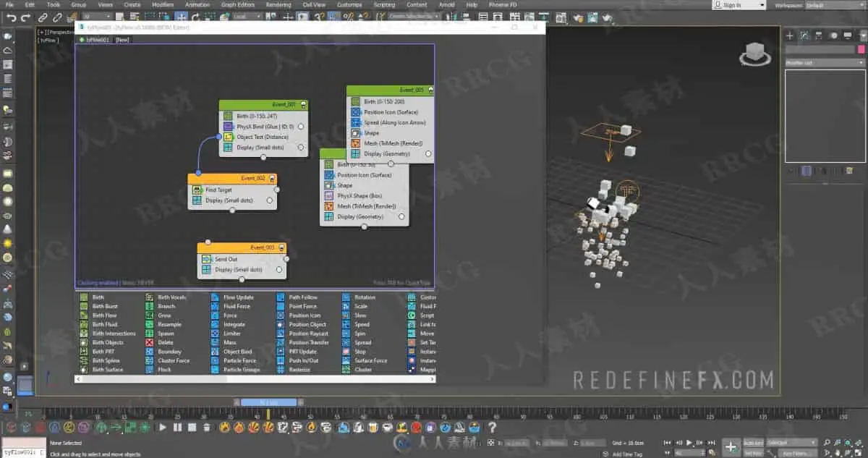Switch to the tyFlow001 tab in editor

point(95,40)
